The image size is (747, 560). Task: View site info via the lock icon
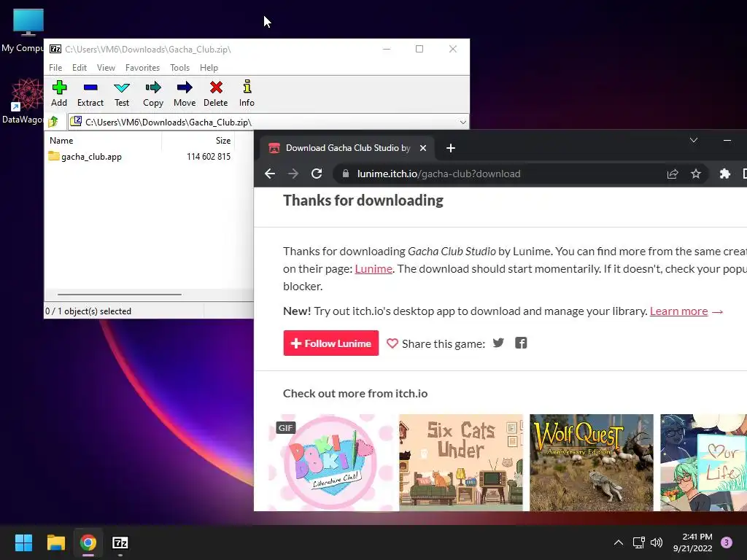(346, 174)
